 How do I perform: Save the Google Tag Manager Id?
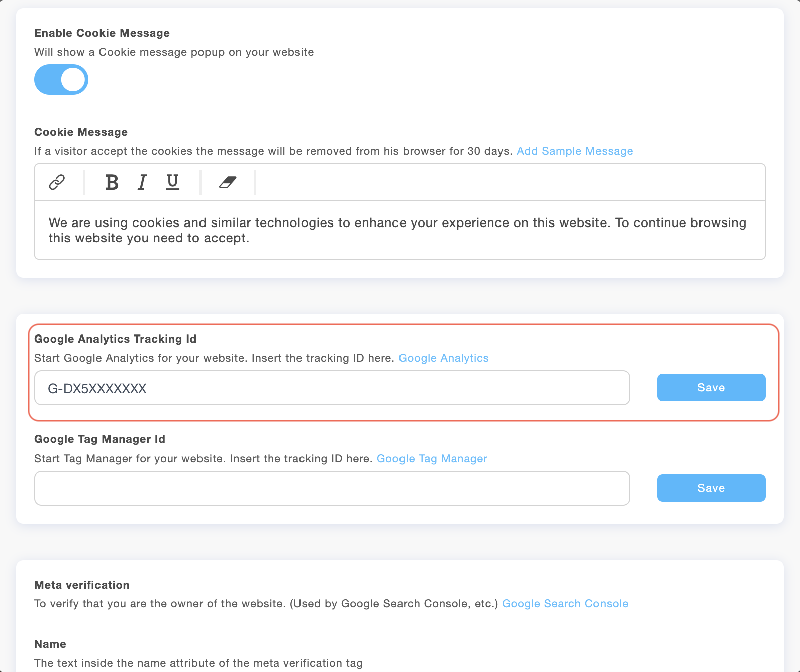tap(711, 488)
